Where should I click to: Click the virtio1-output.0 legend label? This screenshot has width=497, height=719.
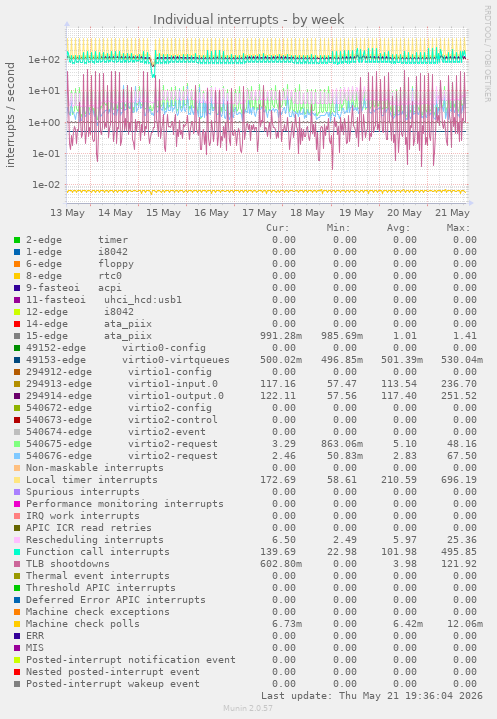pos(176,396)
